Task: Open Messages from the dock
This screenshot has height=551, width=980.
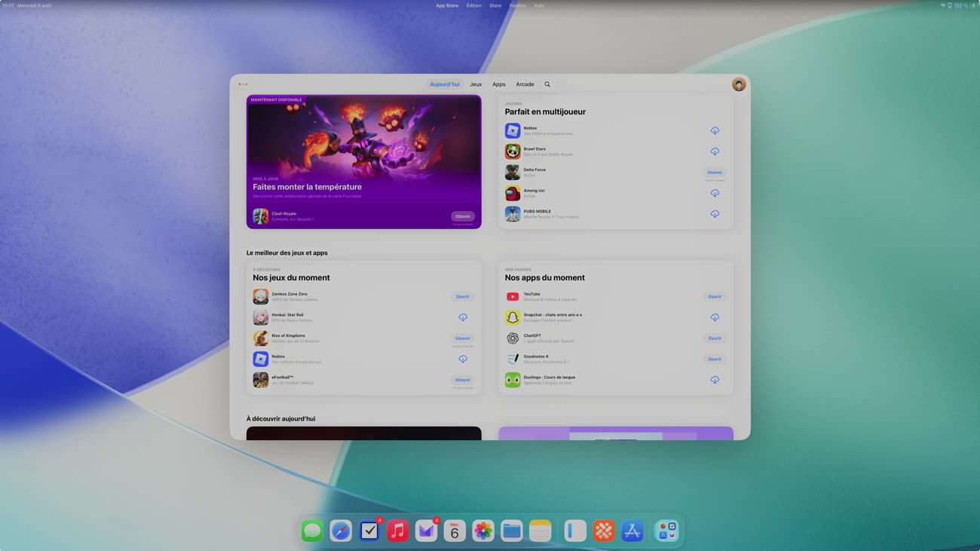Action: tap(313, 531)
